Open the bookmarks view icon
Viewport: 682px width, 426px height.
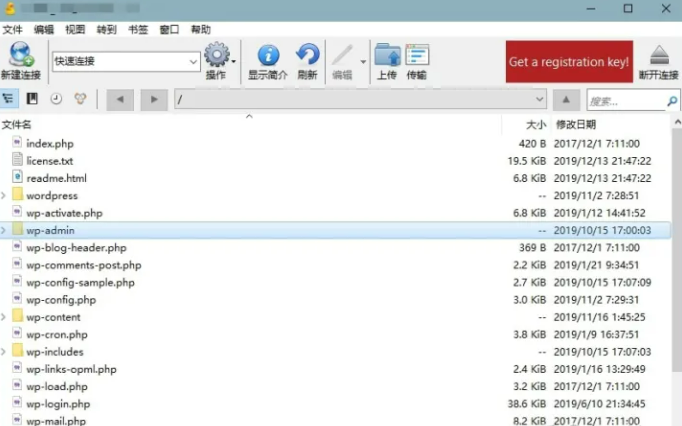click(32, 99)
